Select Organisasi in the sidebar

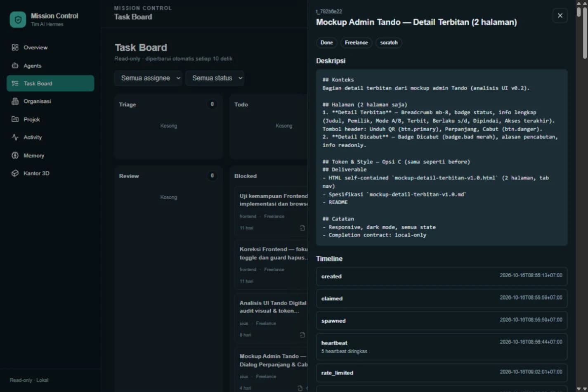[50, 101]
